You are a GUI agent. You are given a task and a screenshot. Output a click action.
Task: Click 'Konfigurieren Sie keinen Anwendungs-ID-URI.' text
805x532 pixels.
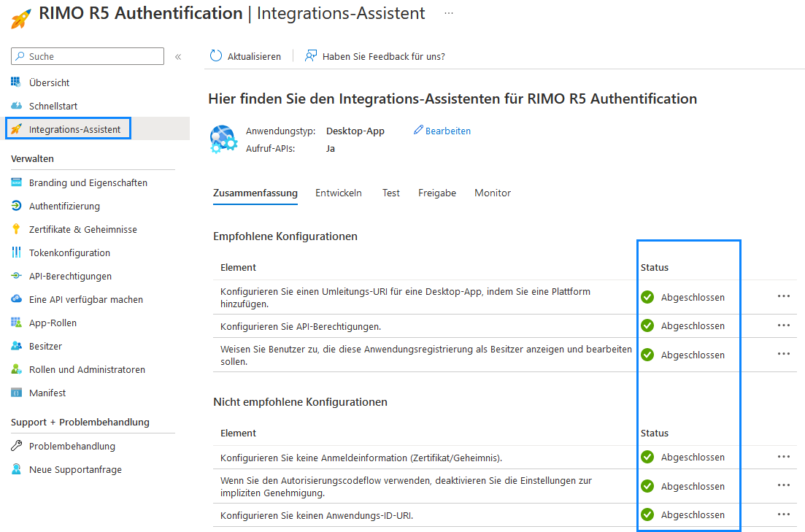click(317, 515)
